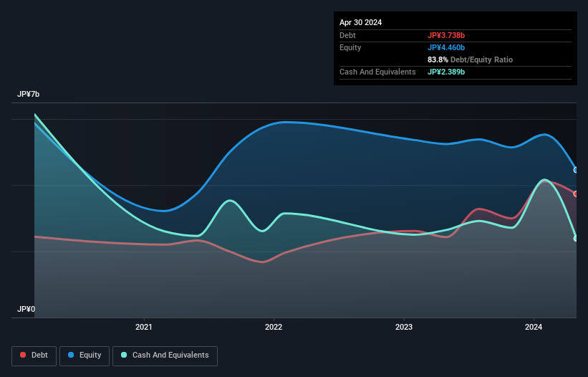
Task: Click the blue Equity legend dot
Action: pos(71,355)
